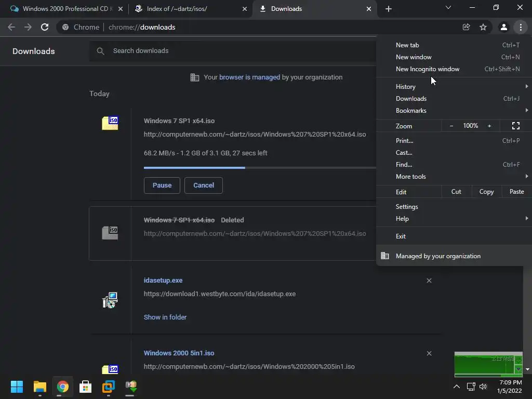Open the Windows 2000 5in1.iso link
This screenshot has height=399, width=532.
(179, 353)
